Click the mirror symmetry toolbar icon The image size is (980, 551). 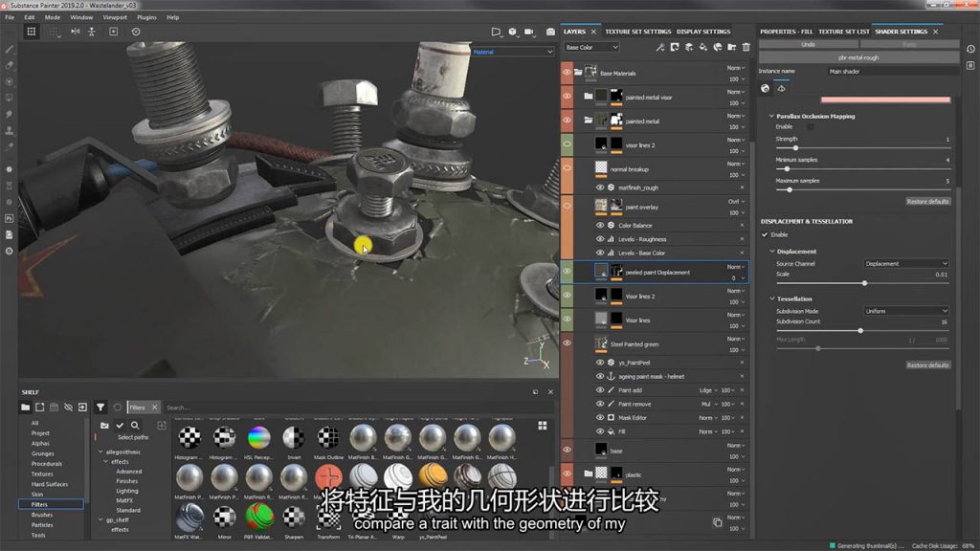75,32
